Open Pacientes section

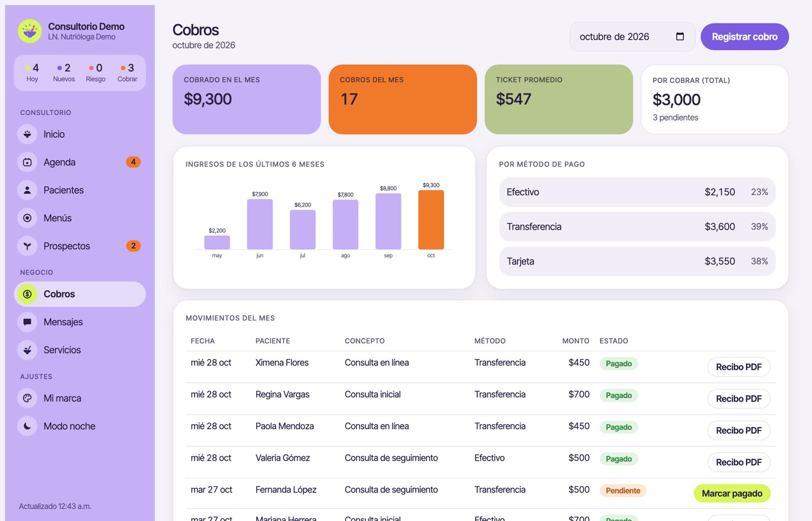80,190
